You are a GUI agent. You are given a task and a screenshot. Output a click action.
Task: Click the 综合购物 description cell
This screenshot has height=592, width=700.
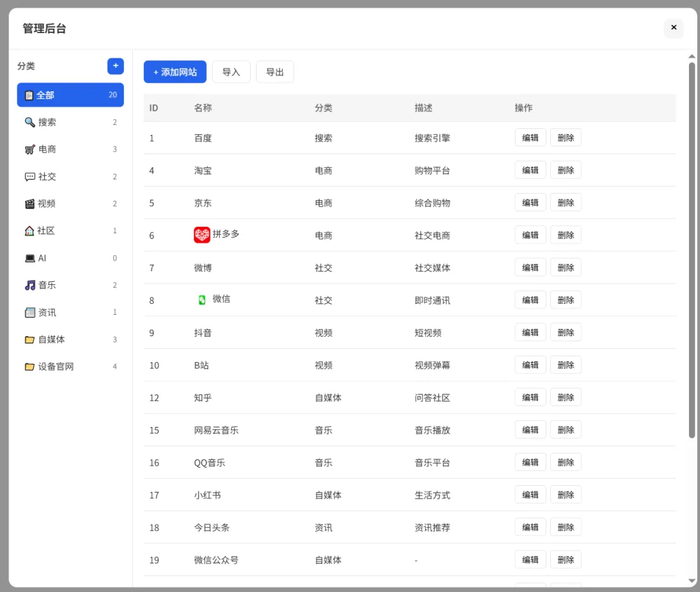(x=432, y=203)
